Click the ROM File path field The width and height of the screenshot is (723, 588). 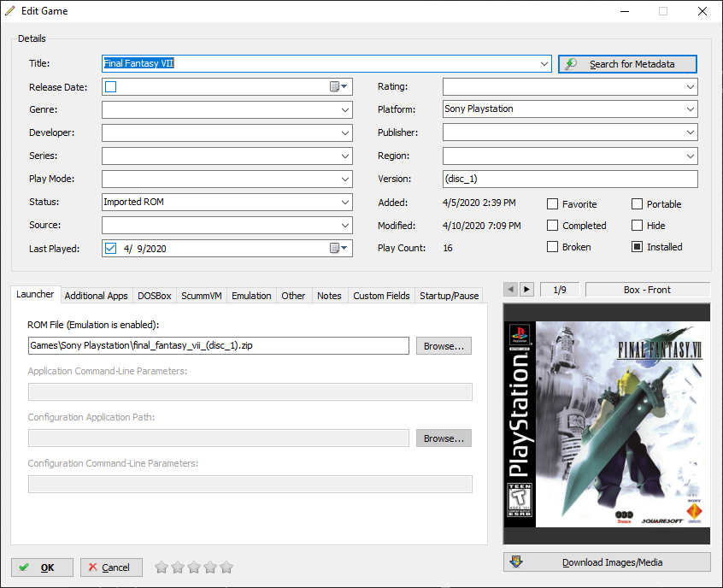click(219, 345)
